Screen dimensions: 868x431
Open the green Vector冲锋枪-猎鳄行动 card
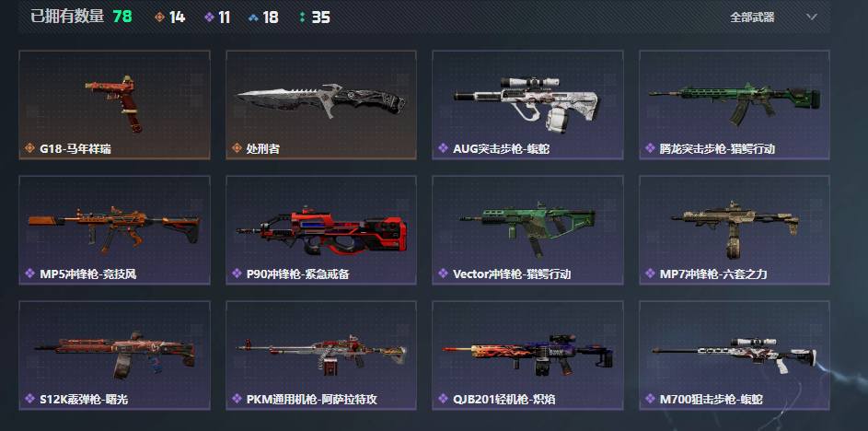[527, 230]
